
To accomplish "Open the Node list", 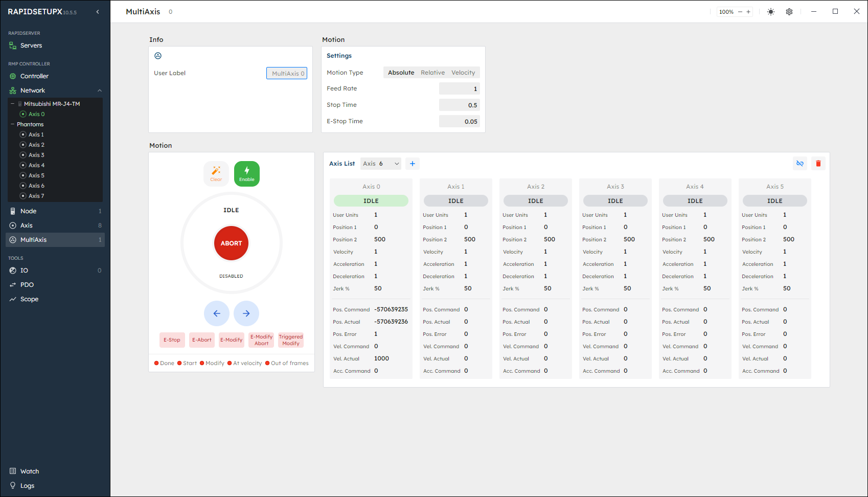I will coord(55,211).
